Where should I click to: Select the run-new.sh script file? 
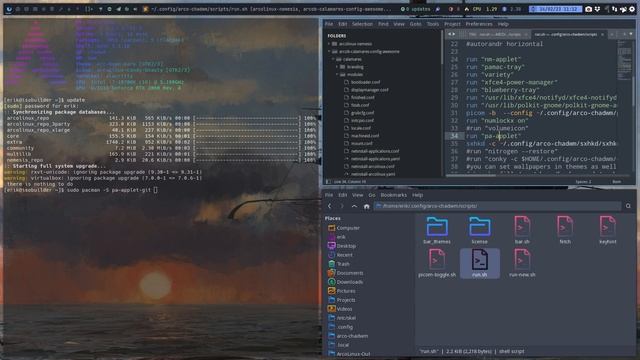click(522, 263)
